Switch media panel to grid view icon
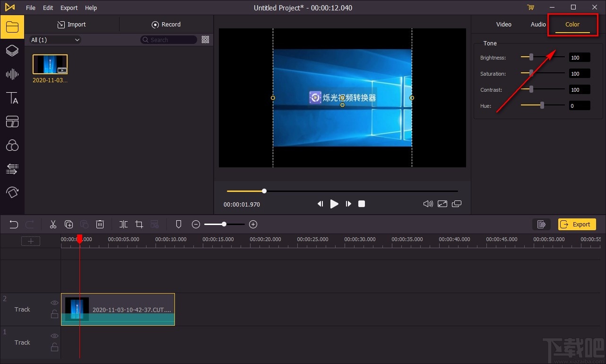606x364 pixels. pyautogui.click(x=205, y=40)
